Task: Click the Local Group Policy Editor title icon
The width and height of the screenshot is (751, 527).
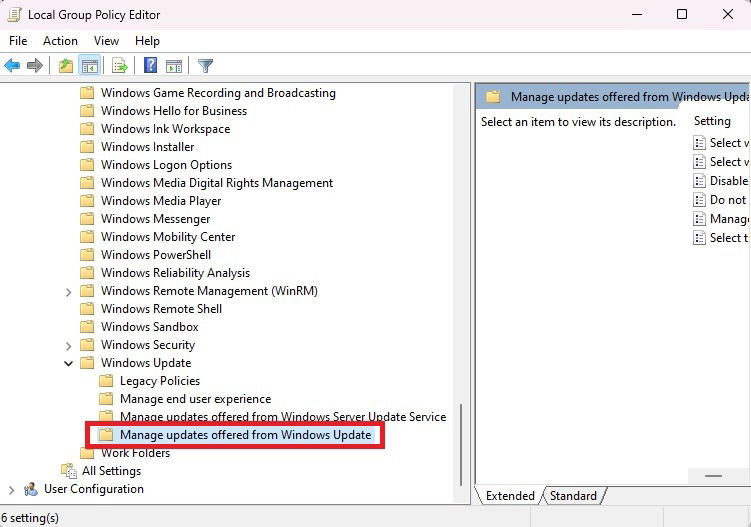Action: click(x=14, y=15)
